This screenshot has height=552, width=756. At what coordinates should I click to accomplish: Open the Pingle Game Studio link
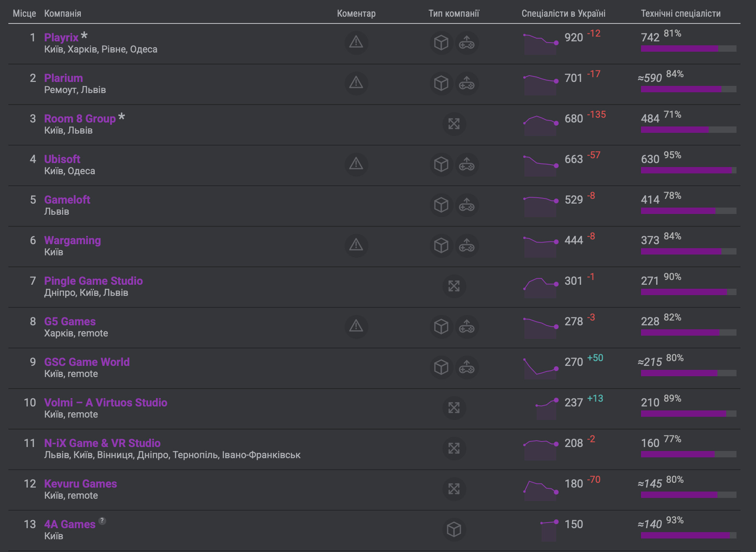93,281
